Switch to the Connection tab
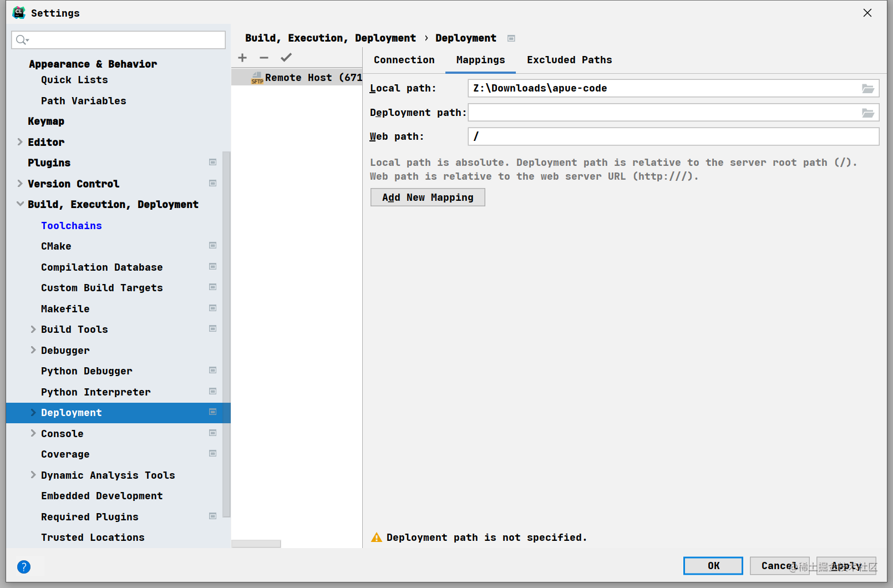 click(x=404, y=60)
